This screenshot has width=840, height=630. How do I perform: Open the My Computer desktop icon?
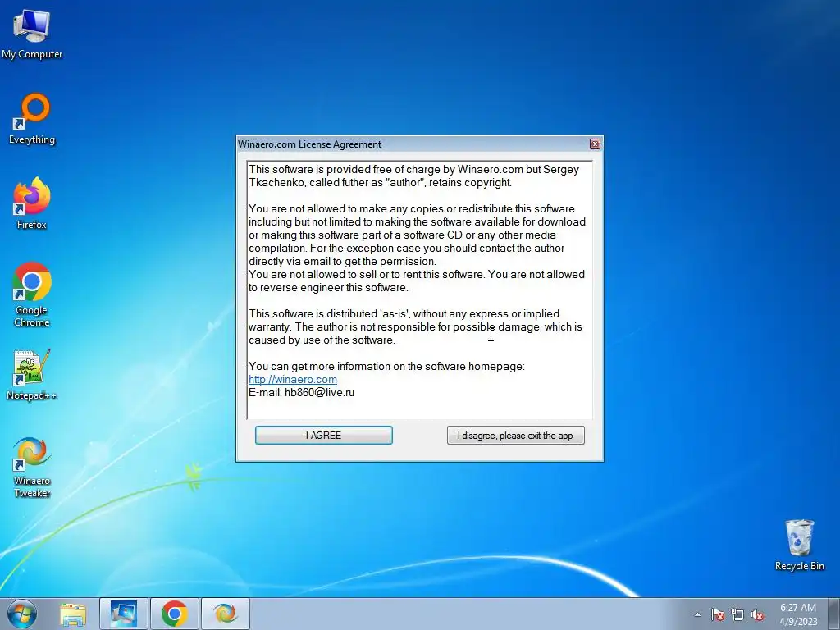[32, 33]
